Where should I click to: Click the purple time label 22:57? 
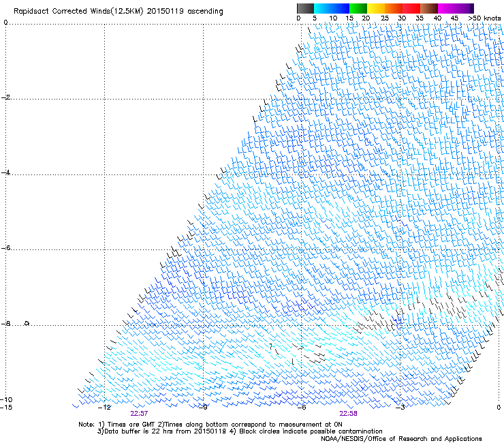[x=139, y=414]
